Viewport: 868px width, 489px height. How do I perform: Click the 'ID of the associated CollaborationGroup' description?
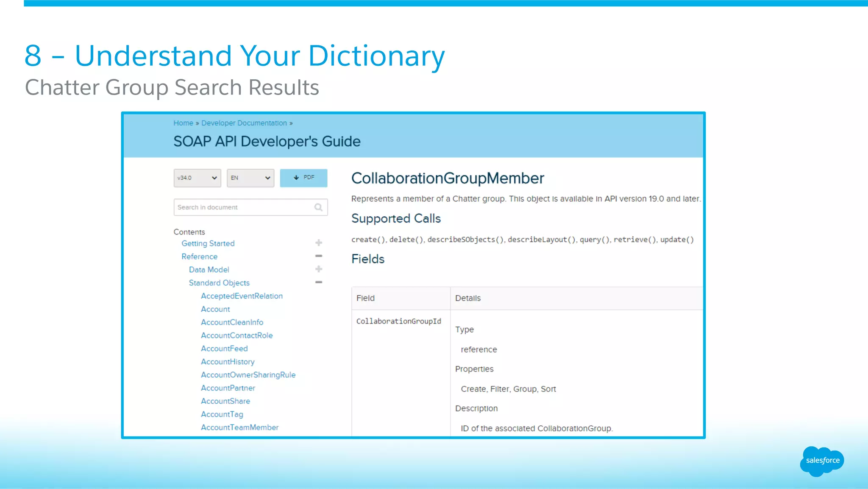click(x=537, y=428)
